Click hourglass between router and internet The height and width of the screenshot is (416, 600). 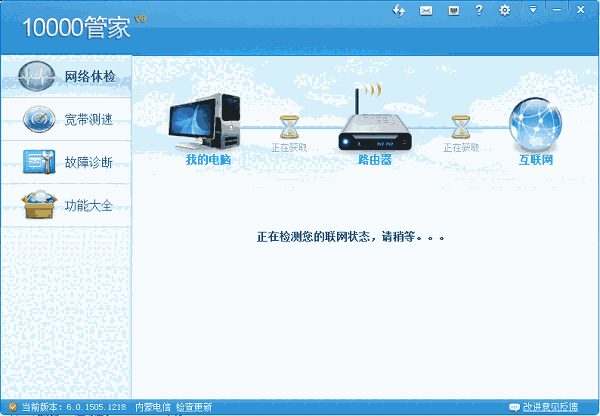coord(461,127)
